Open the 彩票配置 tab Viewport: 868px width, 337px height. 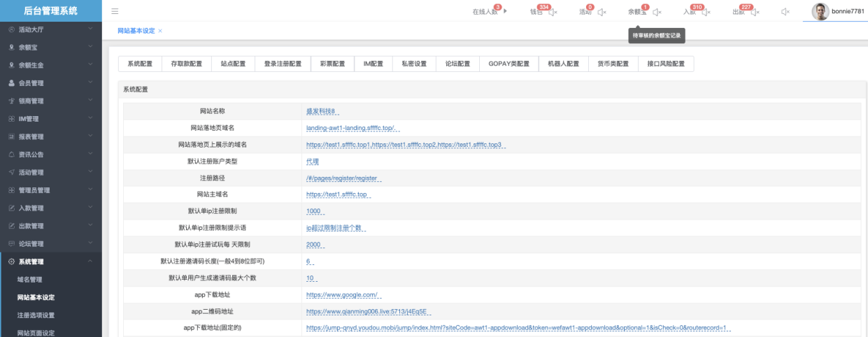[332, 64]
